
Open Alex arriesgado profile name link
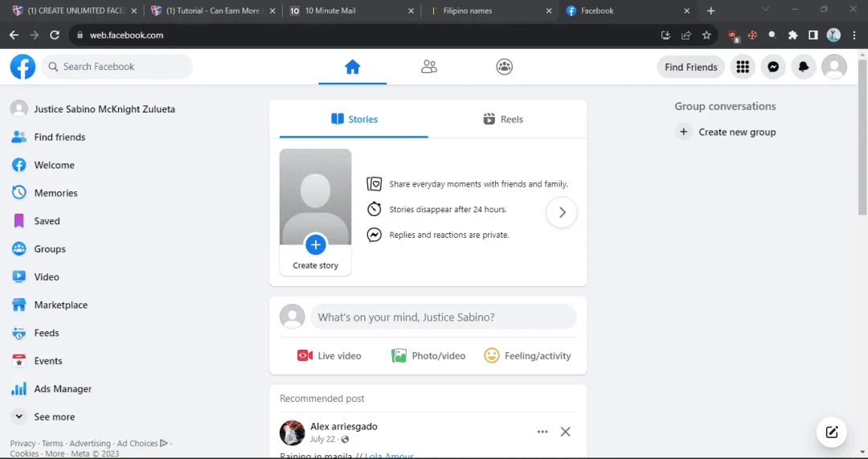coord(344,427)
